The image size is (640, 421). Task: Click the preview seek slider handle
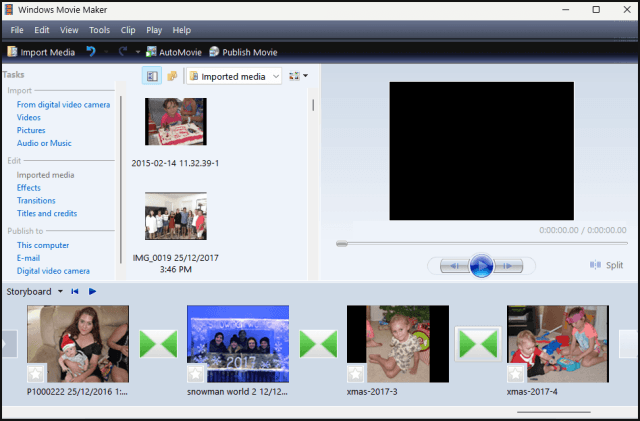click(342, 244)
